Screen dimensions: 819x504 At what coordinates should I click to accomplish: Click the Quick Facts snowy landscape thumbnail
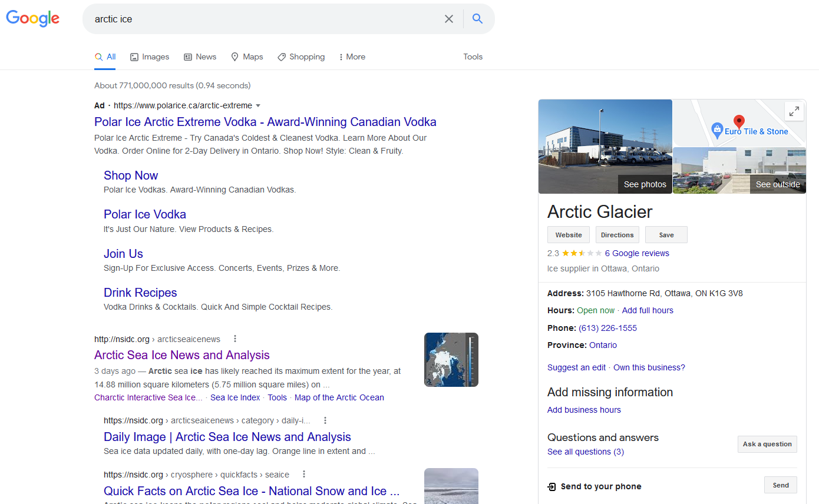tap(451, 486)
